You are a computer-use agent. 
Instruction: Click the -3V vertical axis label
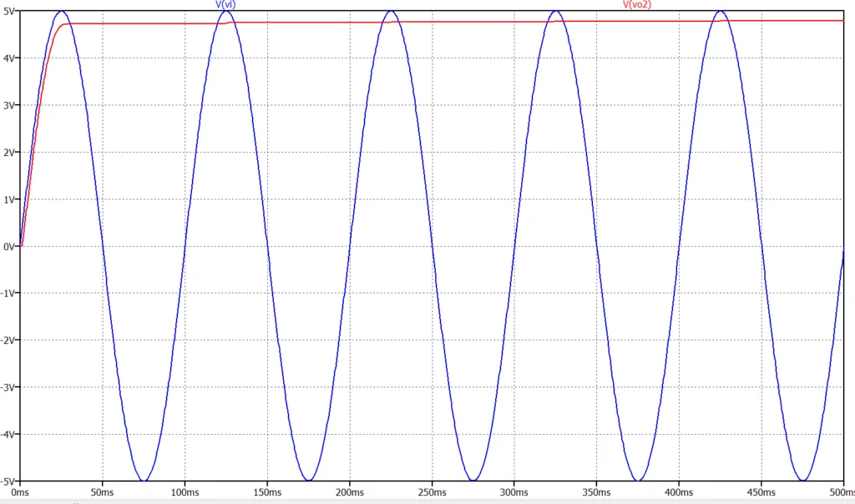pos(8,387)
